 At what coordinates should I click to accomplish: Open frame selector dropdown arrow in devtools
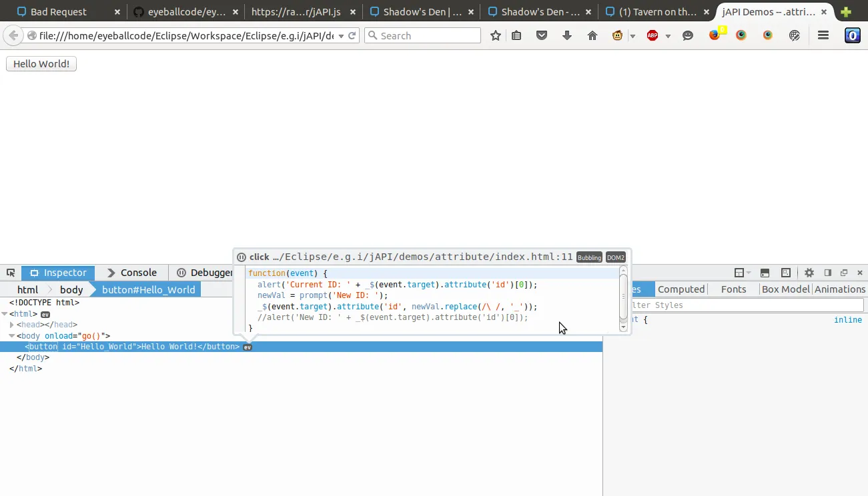[x=749, y=273]
